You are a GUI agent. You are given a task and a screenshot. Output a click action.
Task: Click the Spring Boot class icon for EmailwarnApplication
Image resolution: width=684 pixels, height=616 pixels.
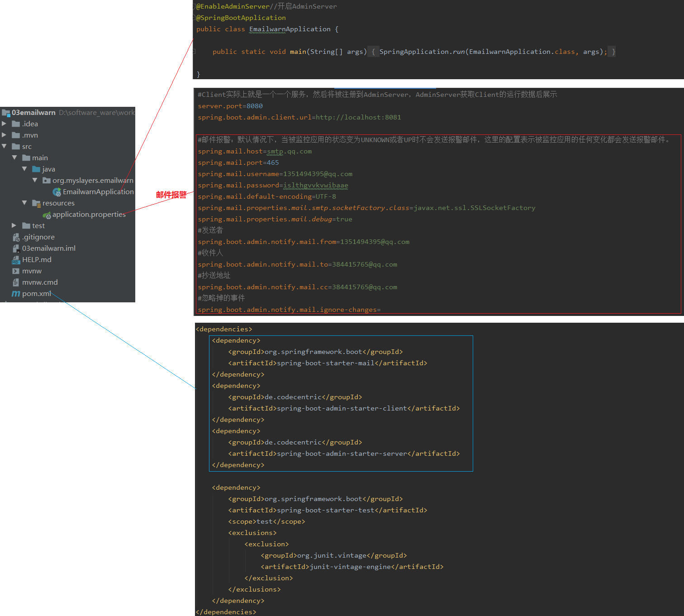57,192
